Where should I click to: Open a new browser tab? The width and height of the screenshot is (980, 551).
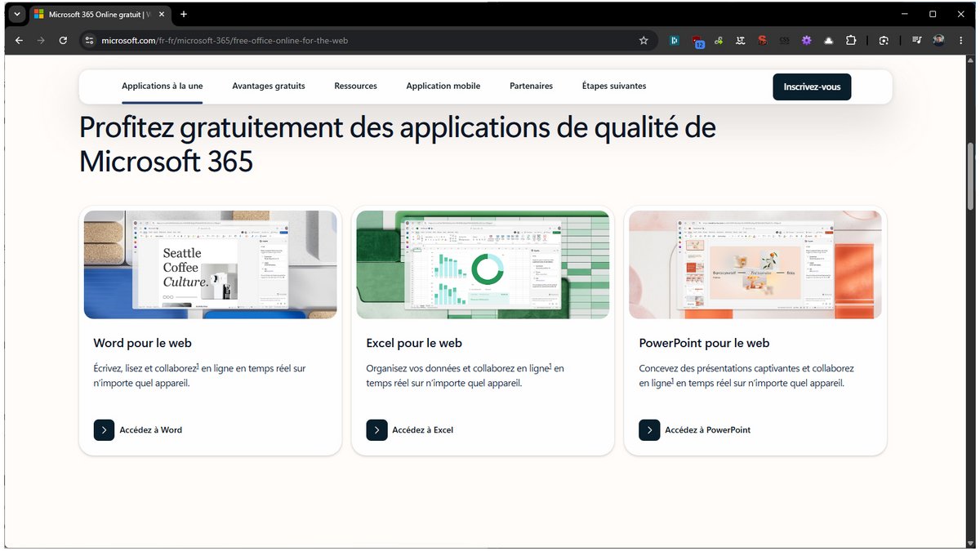[184, 14]
